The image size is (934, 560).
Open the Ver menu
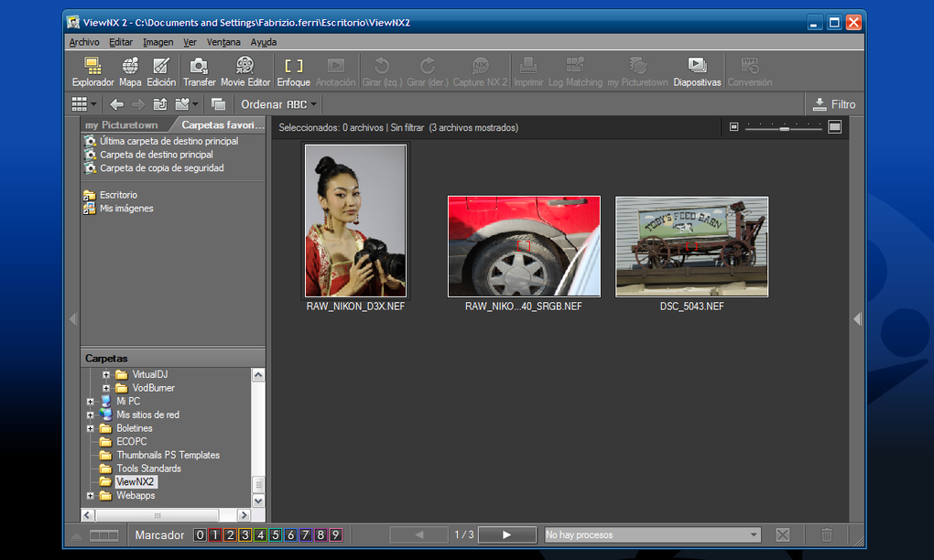(x=190, y=42)
